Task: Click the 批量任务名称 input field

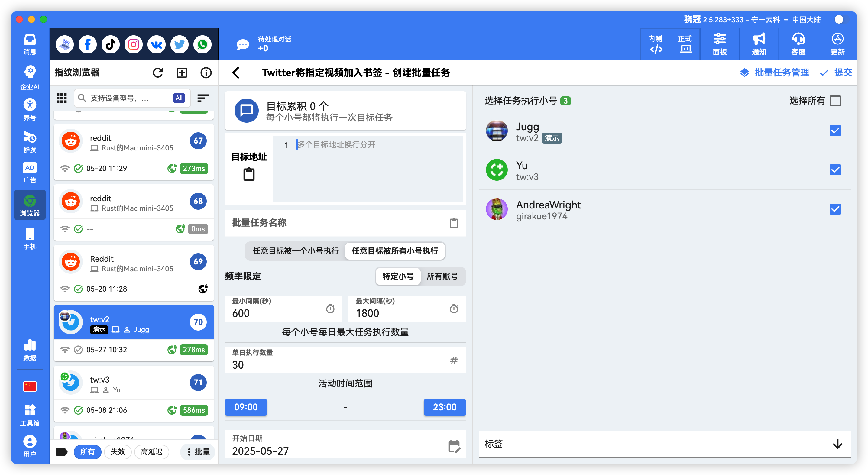Action: 345,223
